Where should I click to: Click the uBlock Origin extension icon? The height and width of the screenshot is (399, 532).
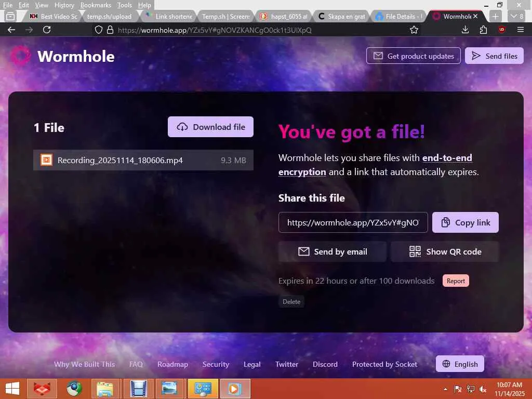tap(501, 30)
